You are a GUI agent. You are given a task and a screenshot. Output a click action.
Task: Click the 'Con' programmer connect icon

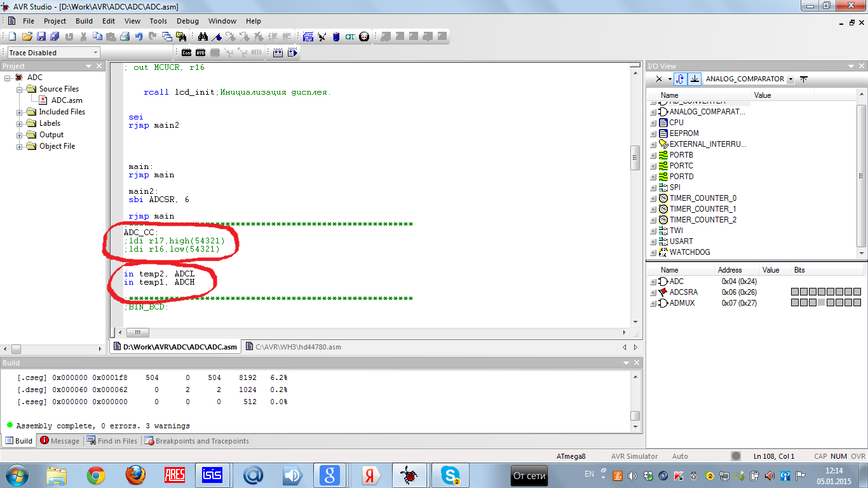click(x=186, y=53)
